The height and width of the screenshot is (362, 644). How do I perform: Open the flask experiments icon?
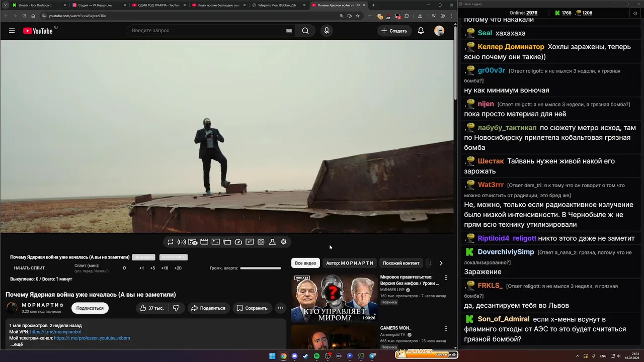(272, 242)
